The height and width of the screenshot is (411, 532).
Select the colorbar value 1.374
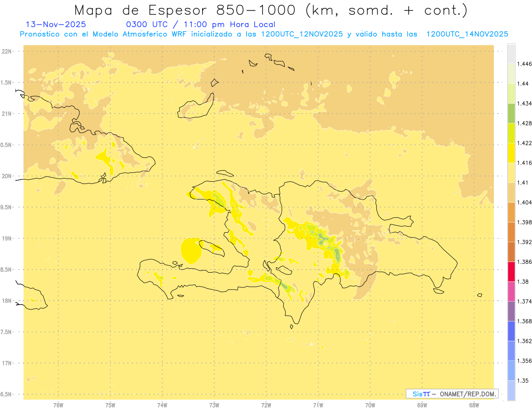[524, 301]
